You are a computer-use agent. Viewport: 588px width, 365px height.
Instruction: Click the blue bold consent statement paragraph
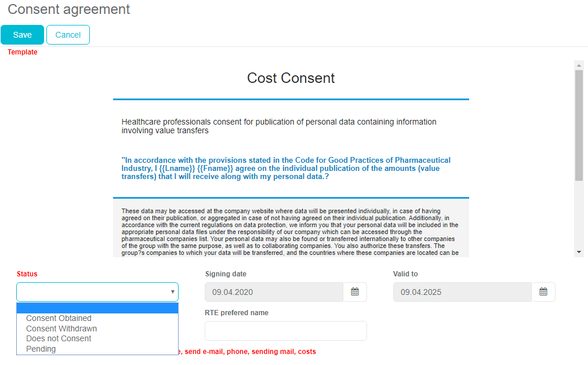coord(286,168)
